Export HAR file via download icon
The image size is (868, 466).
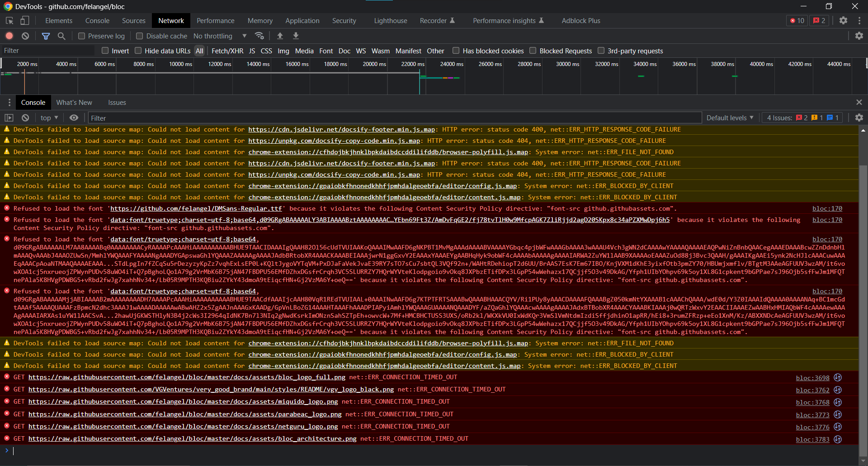(296, 36)
